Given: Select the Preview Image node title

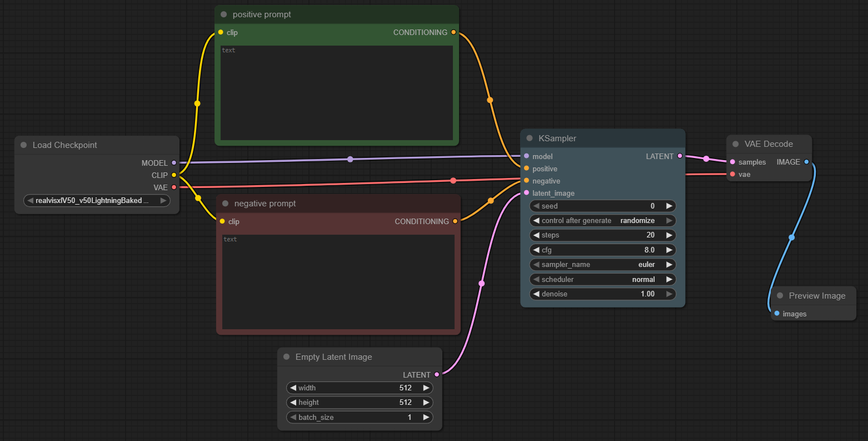Looking at the screenshot, I should tap(817, 296).
